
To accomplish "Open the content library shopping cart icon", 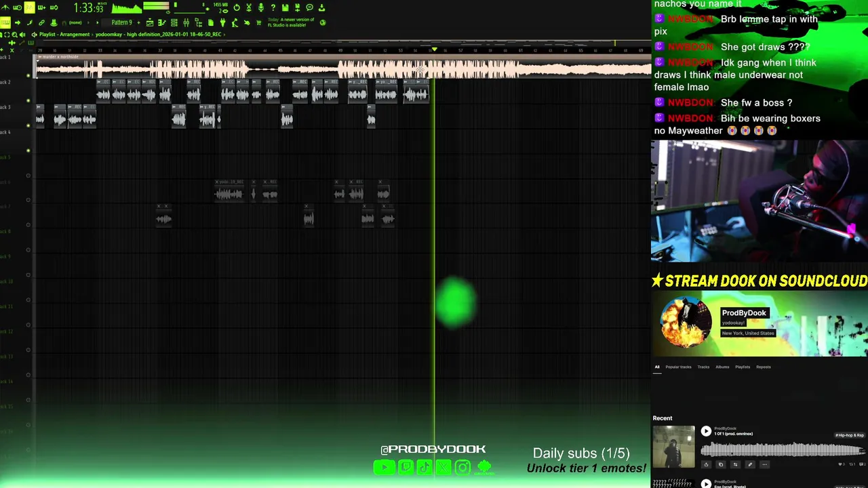I will click(259, 22).
